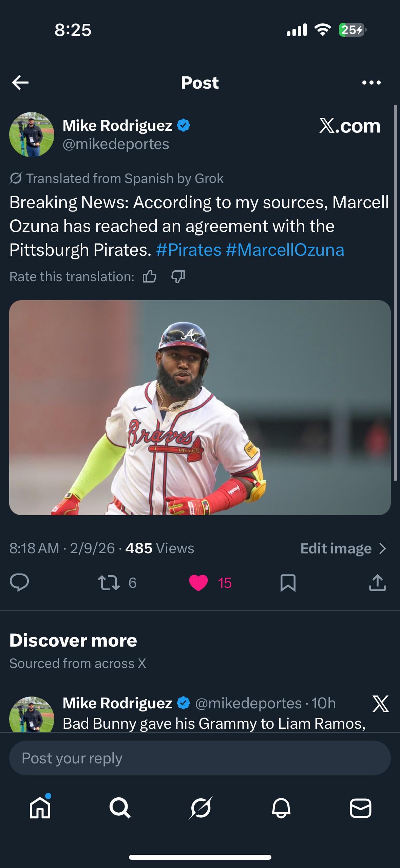
Task: Toggle Translated from Spanish by Grok label
Action: pos(117,178)
